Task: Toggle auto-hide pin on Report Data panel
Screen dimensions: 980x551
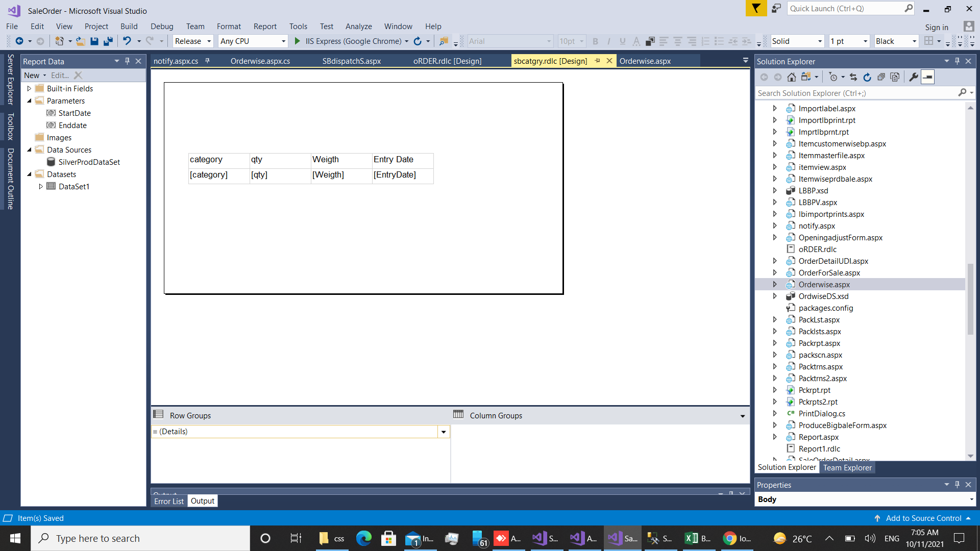Action: coord(127,61)
